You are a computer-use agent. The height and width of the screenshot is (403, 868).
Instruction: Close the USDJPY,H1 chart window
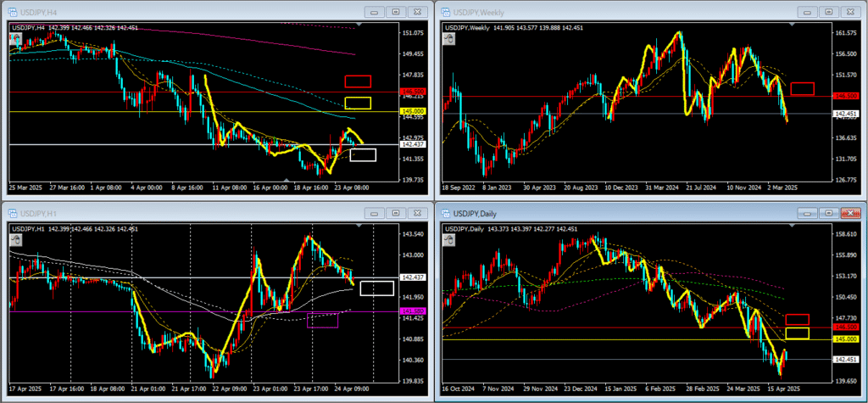point(418,214)
